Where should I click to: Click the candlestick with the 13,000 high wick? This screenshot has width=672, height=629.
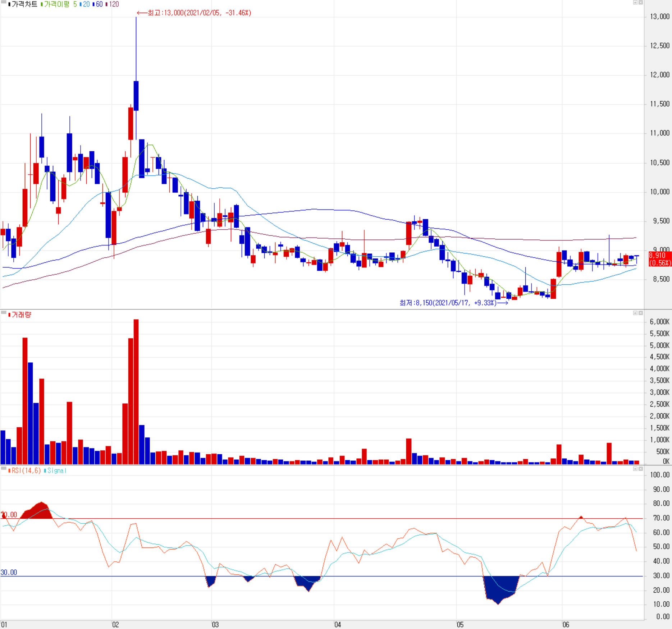136,96
